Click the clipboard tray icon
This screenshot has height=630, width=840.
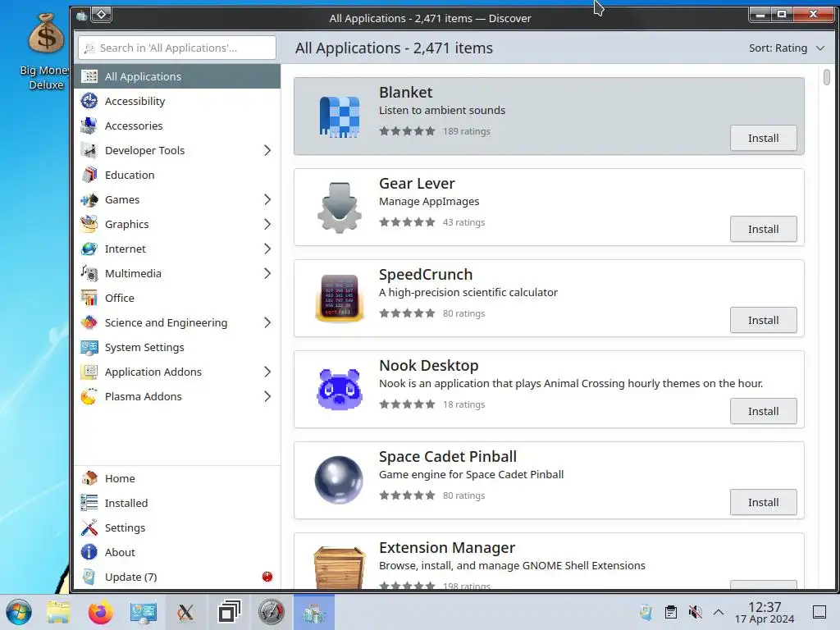point(670,612)
